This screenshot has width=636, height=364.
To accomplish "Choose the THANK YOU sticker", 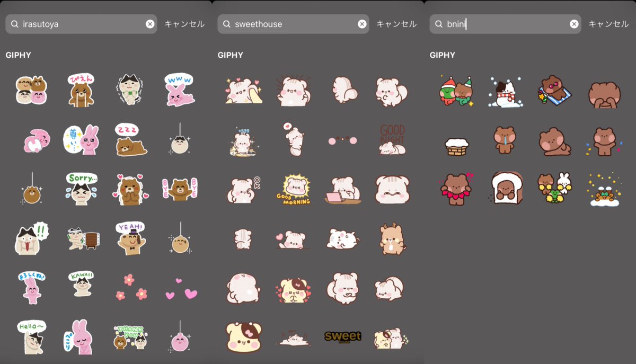I will click(x=130, y=337).
